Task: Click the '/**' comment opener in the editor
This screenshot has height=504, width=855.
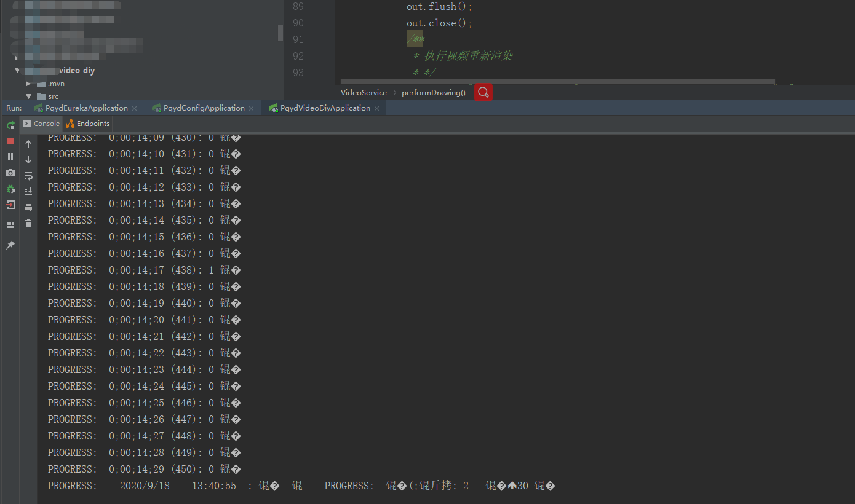Action: click(415, 39)
